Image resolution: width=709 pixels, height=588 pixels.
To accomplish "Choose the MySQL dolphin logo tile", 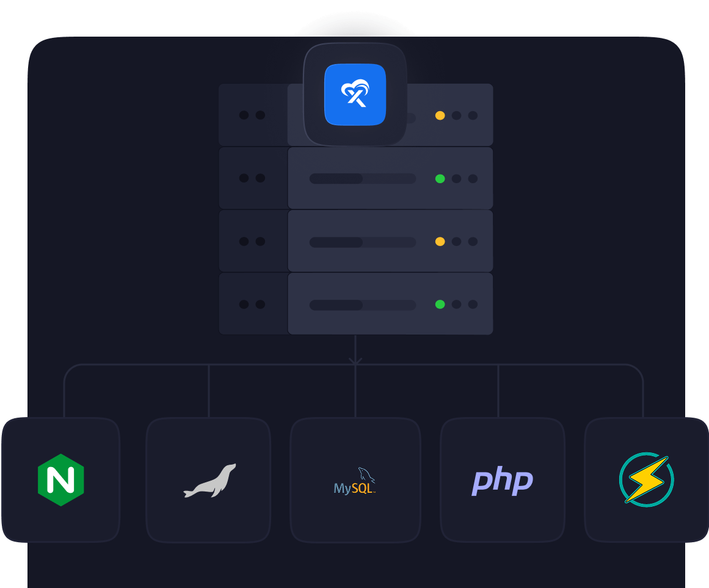I will [x=355, y=481].
